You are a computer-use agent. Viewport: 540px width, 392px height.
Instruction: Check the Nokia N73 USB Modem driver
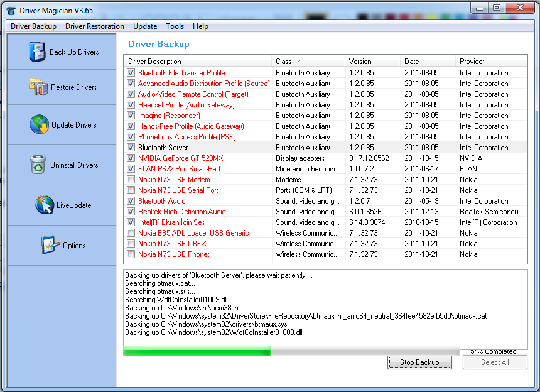click(x=131, y=180)
